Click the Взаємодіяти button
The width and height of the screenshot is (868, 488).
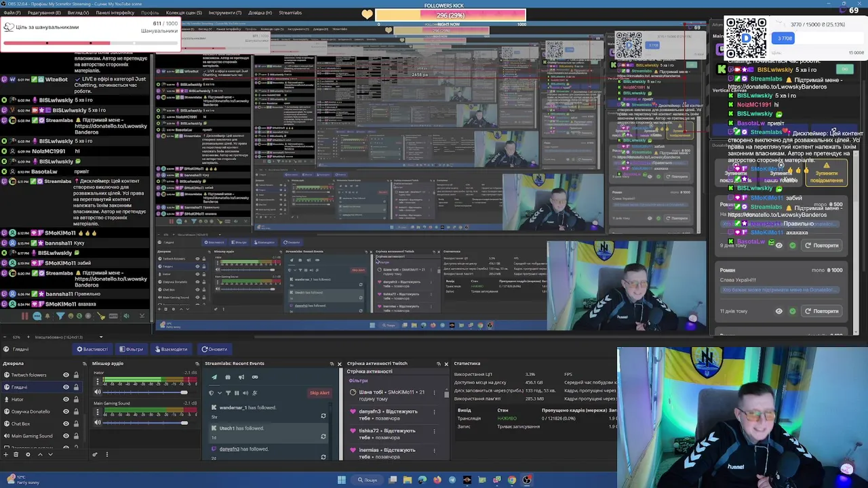[171, 349]
